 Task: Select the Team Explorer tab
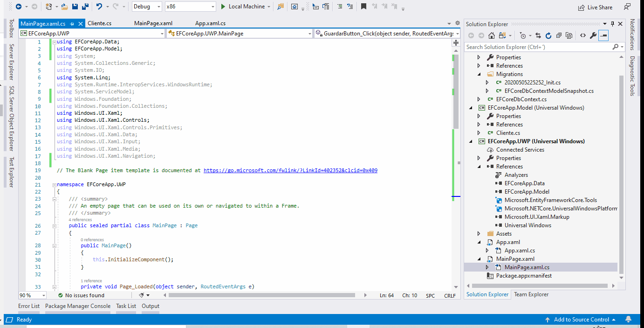[531, 294]
